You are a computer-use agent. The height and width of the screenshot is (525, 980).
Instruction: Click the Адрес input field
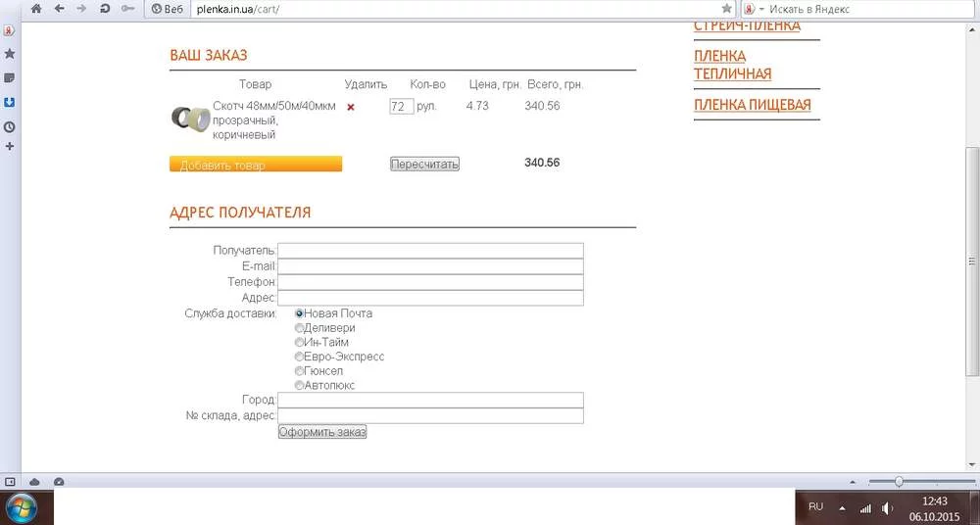430,298
